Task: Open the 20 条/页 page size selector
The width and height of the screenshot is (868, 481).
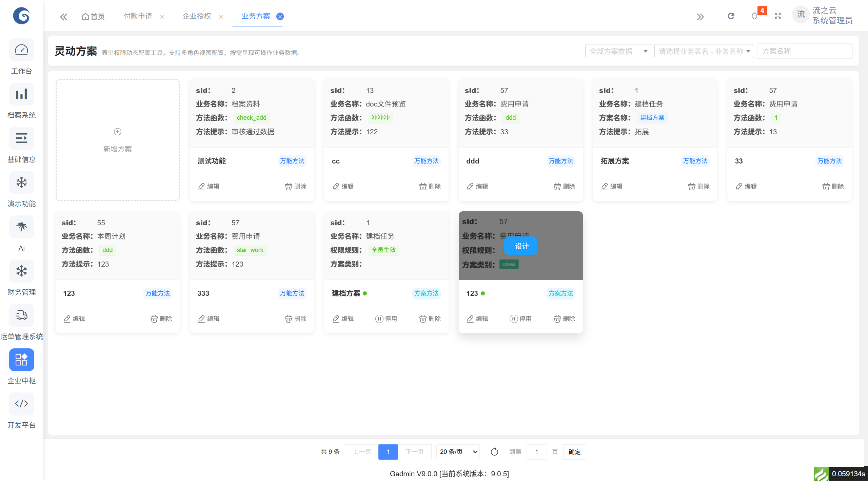Action: pos(458,452)
